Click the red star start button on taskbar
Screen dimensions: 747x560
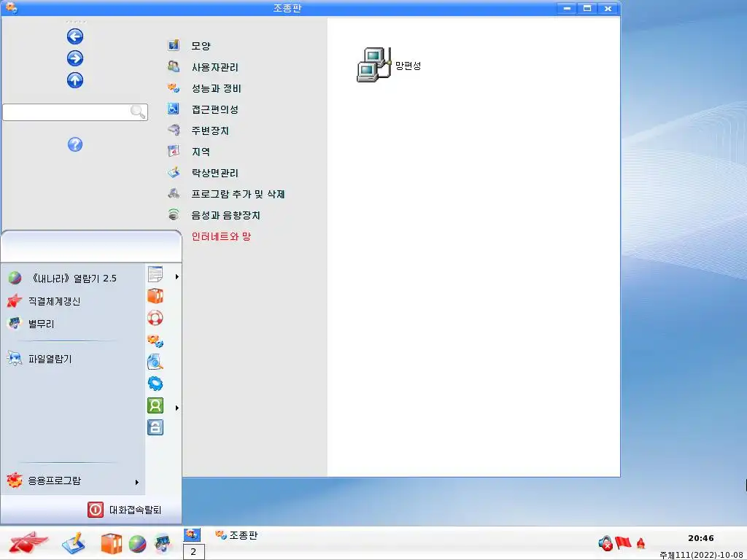point(28,542)
